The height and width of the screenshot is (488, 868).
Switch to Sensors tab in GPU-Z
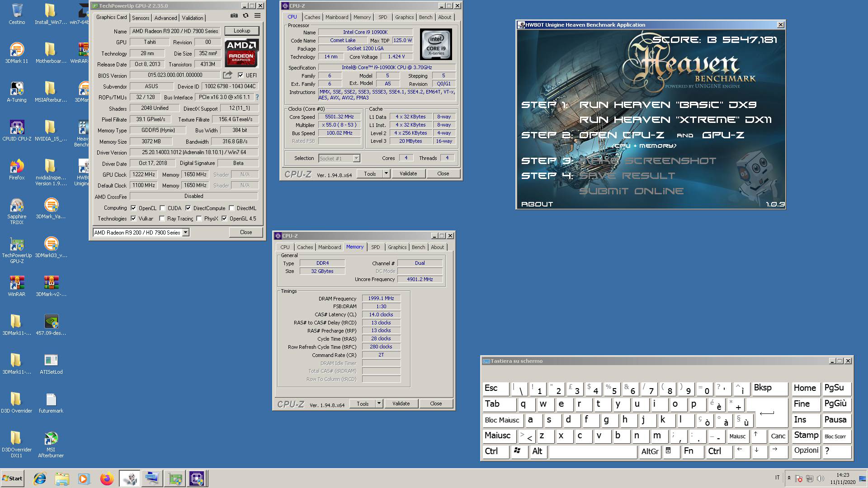coord(141,18)
